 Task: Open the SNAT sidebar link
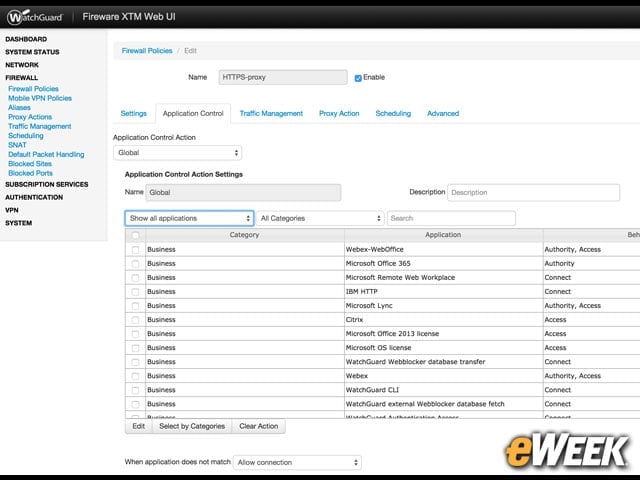[x=17, y=145]
